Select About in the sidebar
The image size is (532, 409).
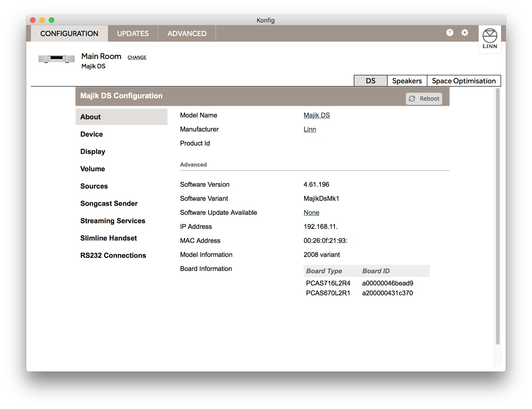[121, 117]
